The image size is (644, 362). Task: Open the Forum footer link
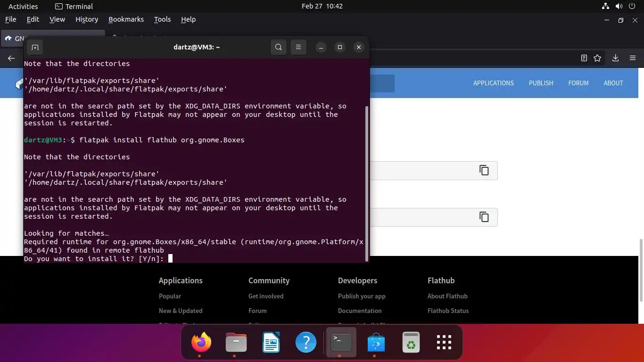coord(257,311)
